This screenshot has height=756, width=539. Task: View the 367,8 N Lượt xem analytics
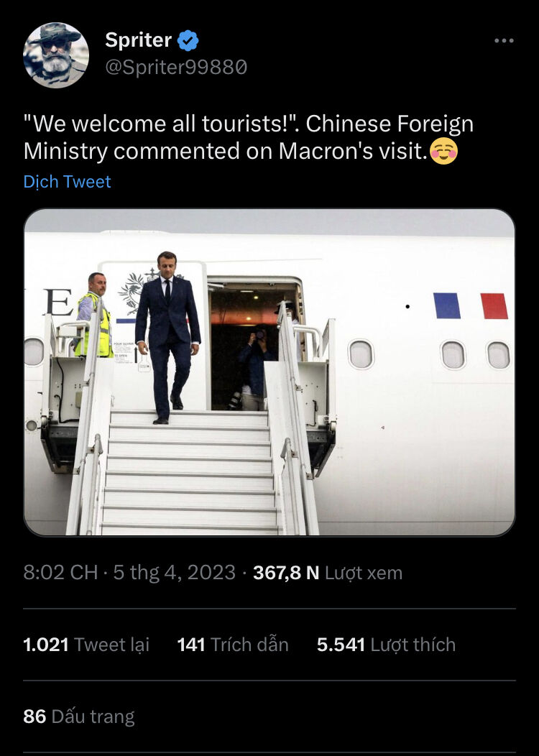pos(328,573)
